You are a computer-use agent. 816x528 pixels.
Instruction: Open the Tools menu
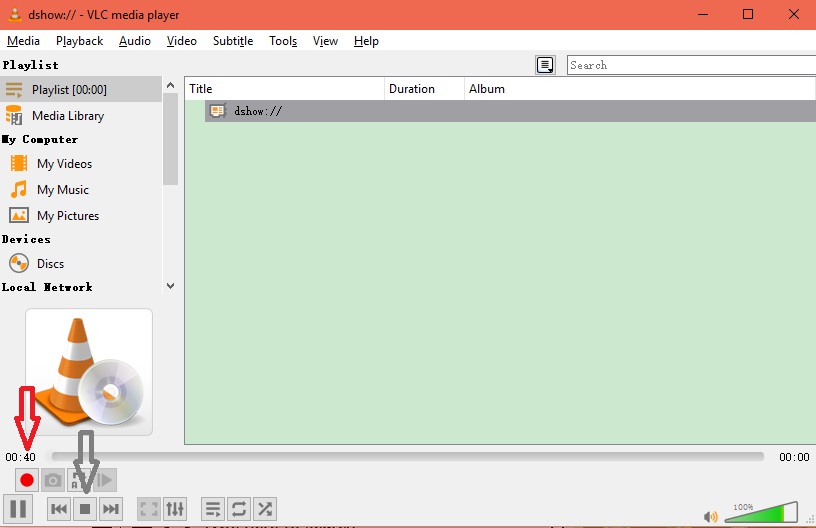(x=283, y=41)
